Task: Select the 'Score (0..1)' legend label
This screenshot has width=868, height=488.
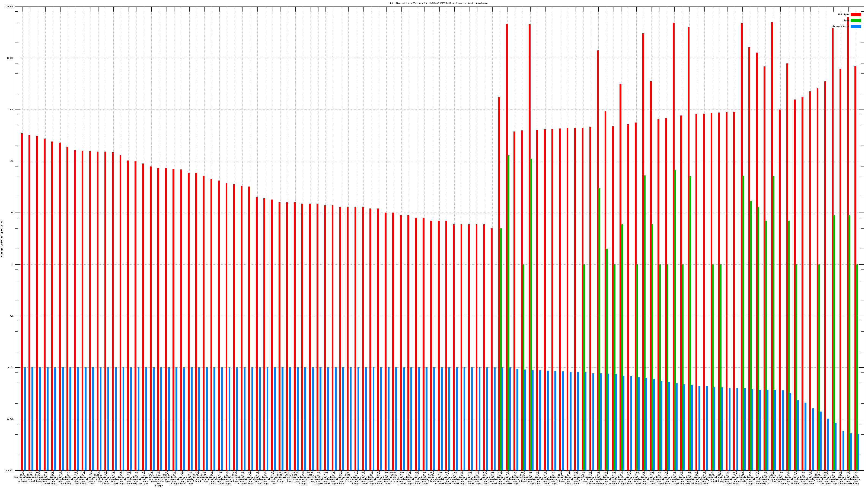Action: 840,27
